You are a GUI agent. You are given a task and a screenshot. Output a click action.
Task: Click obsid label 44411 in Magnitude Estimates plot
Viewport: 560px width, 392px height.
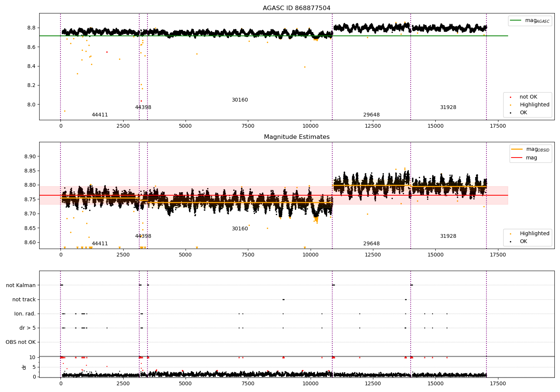point(100,243)
